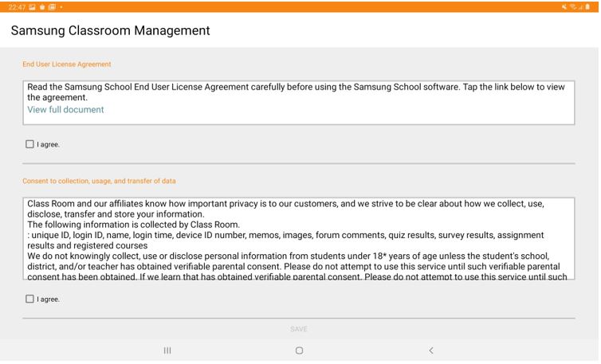Tap inside the data consent text box
Screen dimensions: 601x364
[x=298, y=239]
